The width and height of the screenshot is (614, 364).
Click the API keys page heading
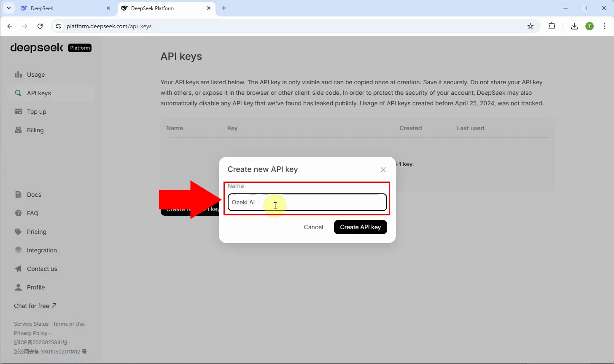(181, 56)
